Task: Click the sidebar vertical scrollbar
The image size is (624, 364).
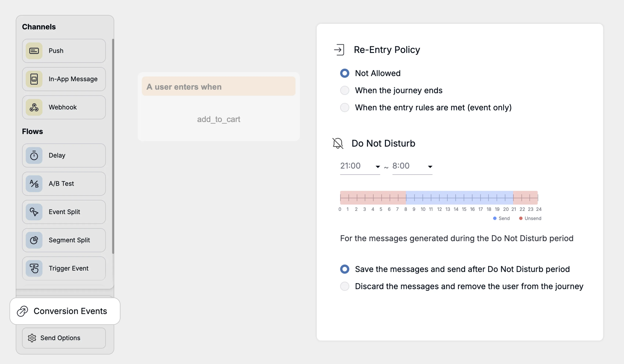Action: (x=113, y=146)
